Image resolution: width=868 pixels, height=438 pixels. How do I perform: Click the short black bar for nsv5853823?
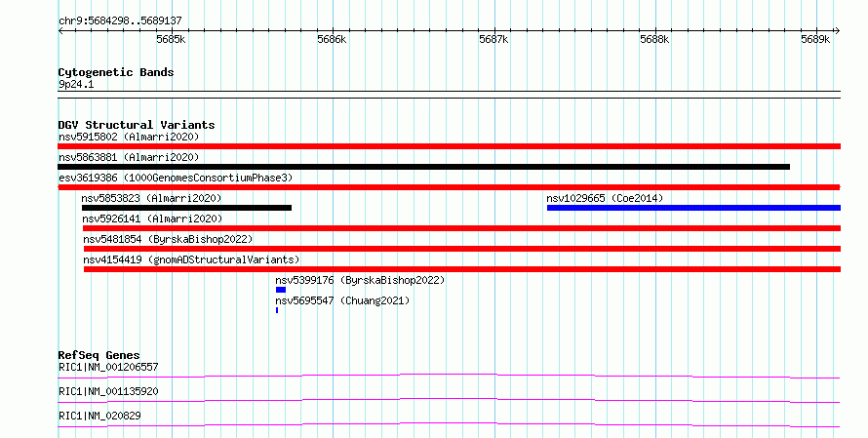pos(186,208)
